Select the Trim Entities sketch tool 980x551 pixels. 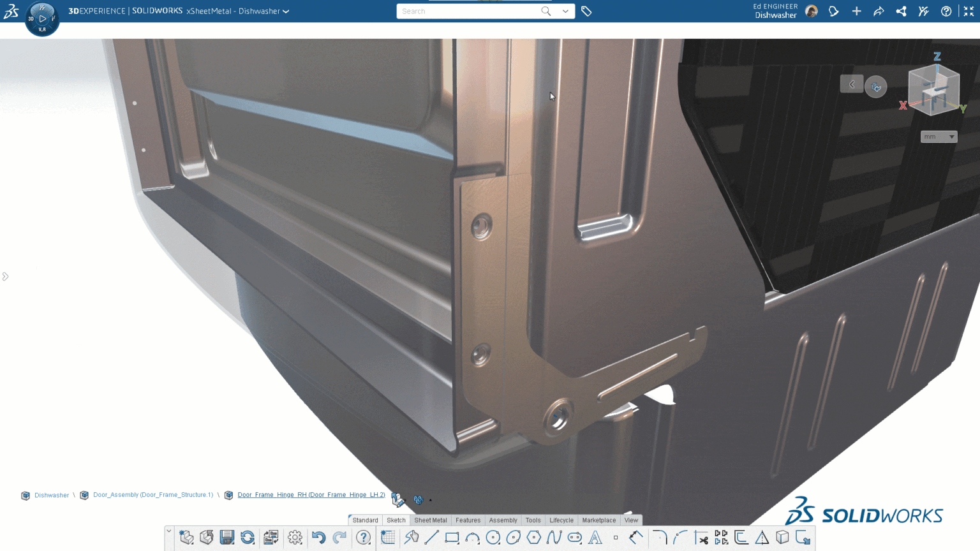pos(701,538)
